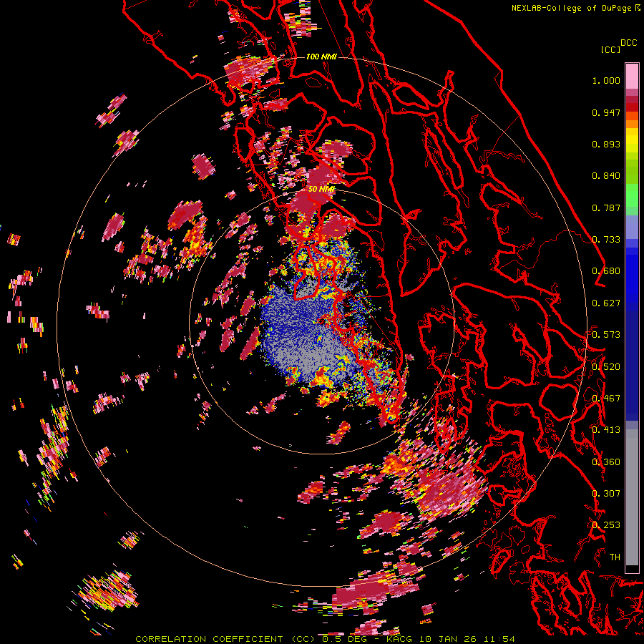Image resolution: width=644 pixels, height=644 pixels.
Task: Pick the orange segment of the color bar
Action: [x=632, y=124]
